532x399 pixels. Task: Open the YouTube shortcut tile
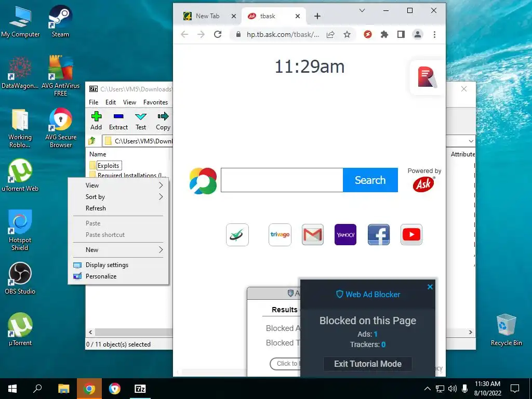pos(411,234)
